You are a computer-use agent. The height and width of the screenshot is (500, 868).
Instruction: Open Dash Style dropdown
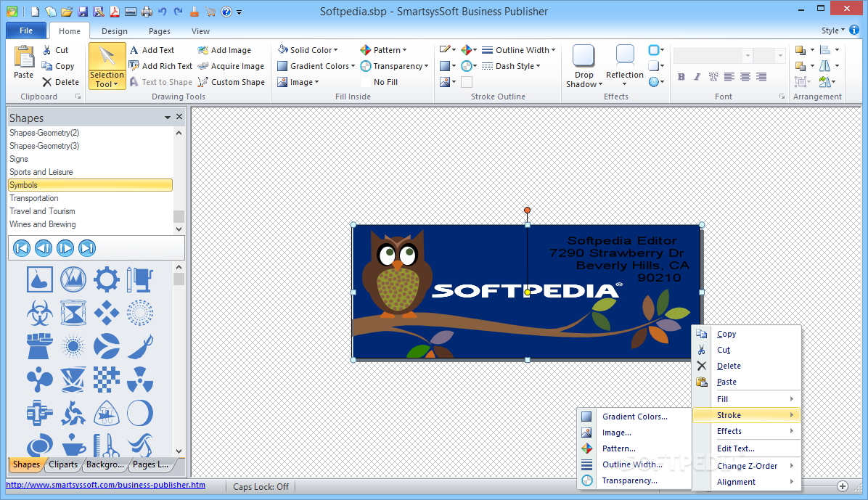(x=511, y=66)
